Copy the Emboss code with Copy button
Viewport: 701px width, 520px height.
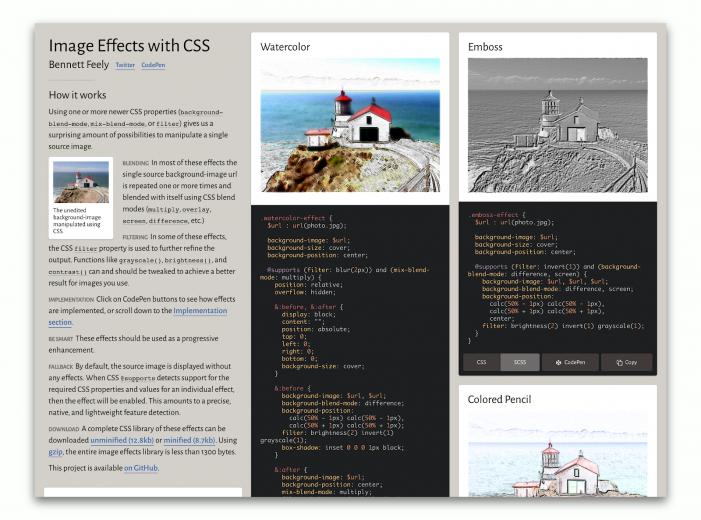[626, 362]
